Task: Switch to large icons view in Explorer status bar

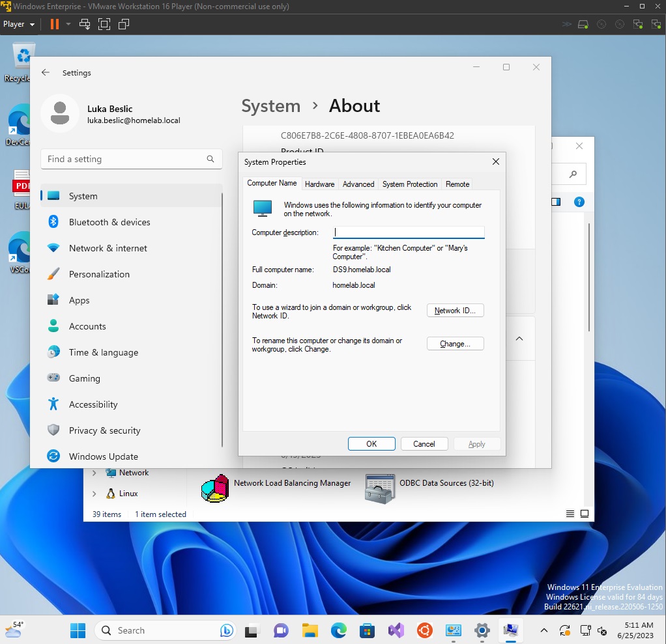Action: click(x=585, y=514)
